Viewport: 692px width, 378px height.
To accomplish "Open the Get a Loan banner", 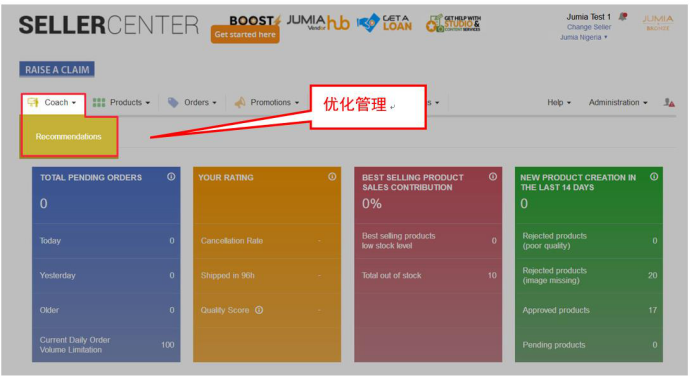I will click(x=384, y=23).
